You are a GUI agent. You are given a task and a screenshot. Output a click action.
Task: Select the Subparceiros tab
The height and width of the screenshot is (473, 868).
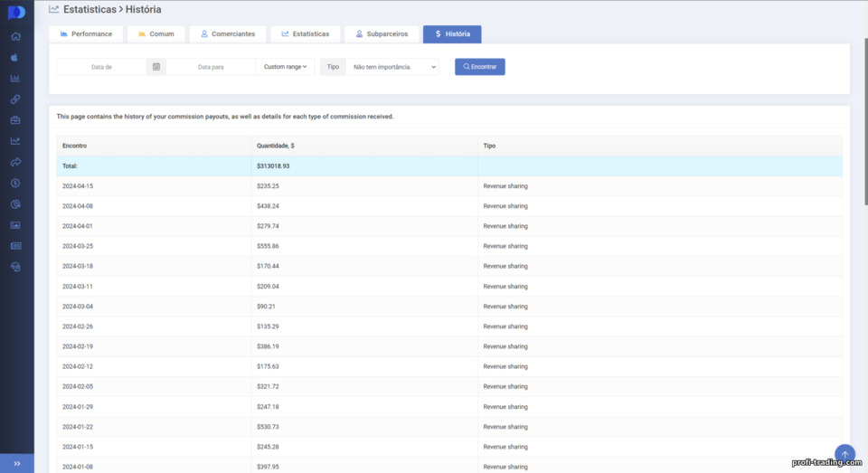[x=382, y=33]
